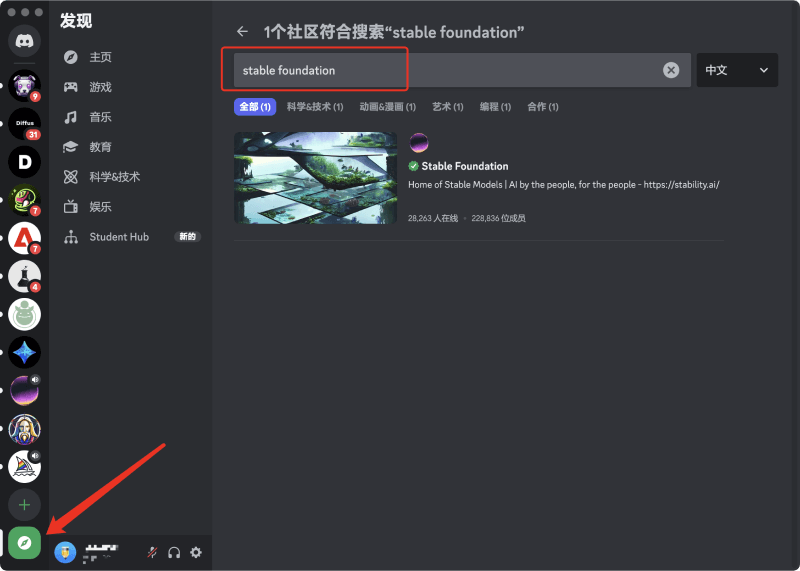Click the 28,263 人在线 online count
This screenshot has height=571, width=800.
pos(433,218)
